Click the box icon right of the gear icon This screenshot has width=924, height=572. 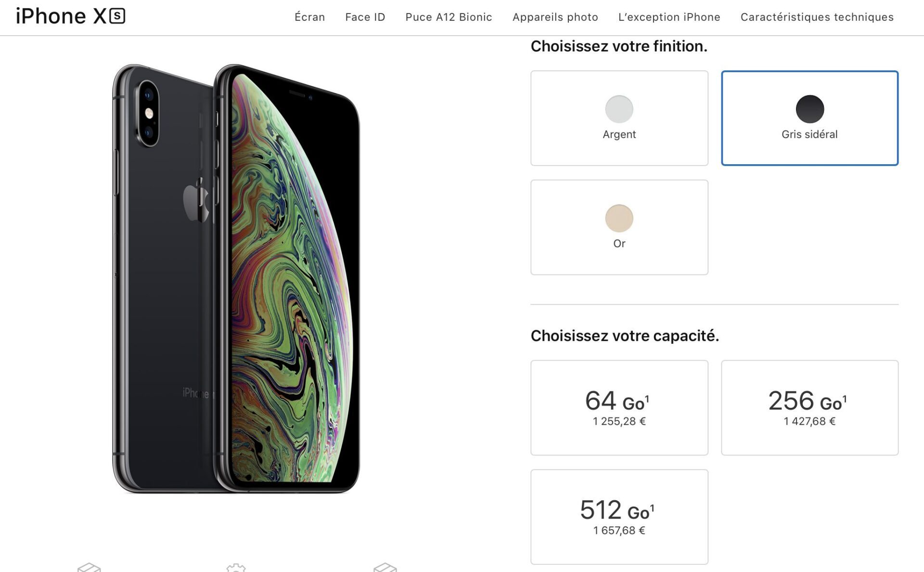(x=385, y=568)
